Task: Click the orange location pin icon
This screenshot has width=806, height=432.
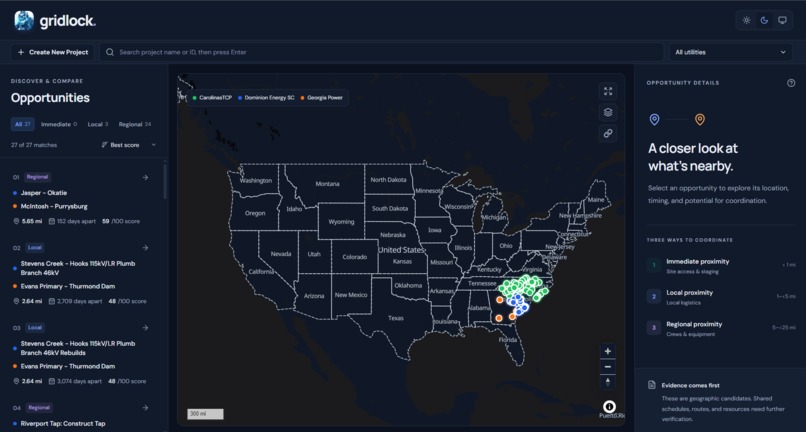Action: coord(700,120)
